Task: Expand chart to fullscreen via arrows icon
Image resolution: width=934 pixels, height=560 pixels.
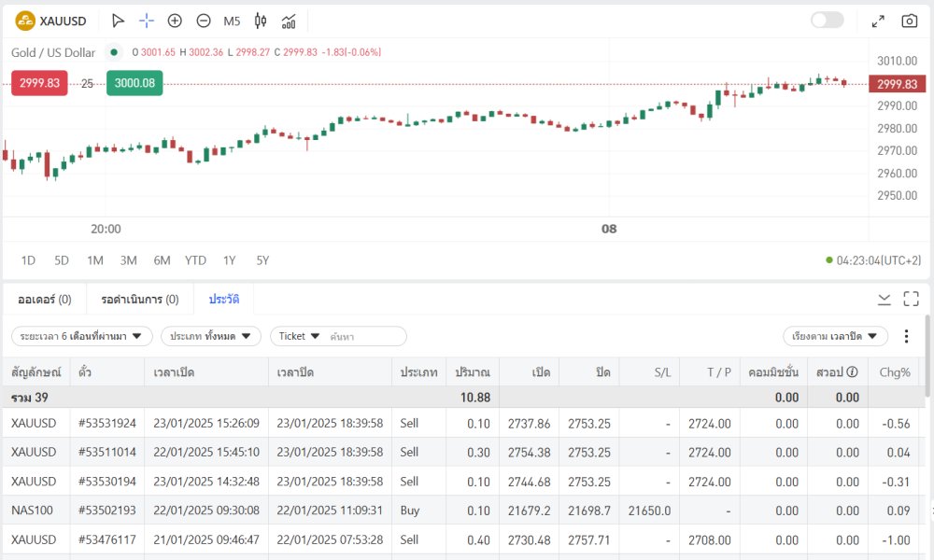Action: pos(878,21)
